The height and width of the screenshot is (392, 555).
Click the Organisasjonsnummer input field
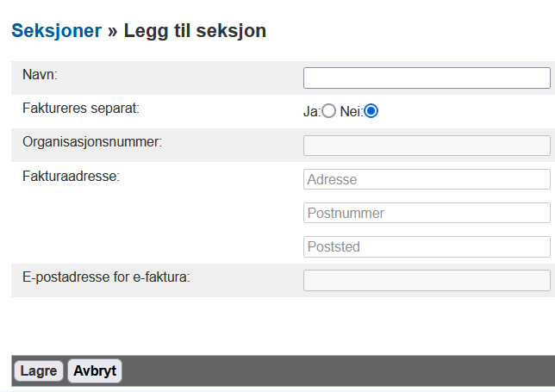click(427, 146)
